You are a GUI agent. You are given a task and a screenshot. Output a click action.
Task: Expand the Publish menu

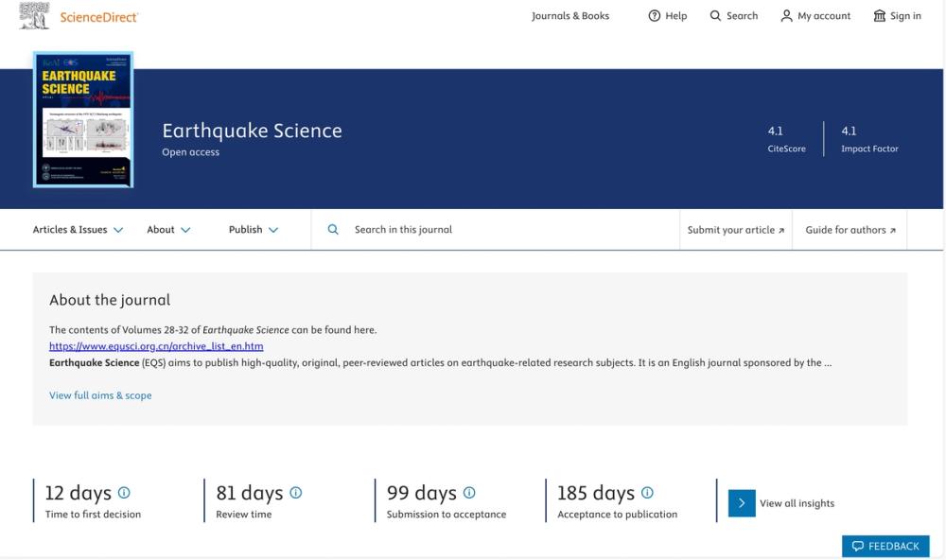(254, 229)
